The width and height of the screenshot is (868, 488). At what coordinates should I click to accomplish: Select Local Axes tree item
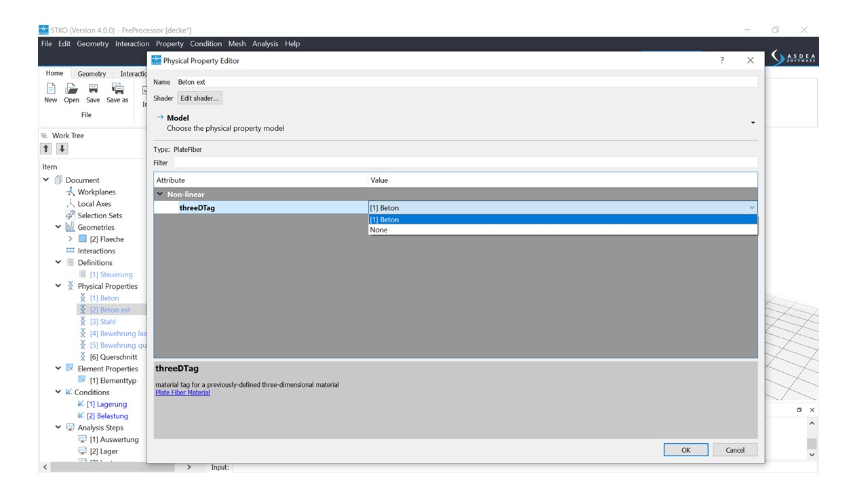94,203
